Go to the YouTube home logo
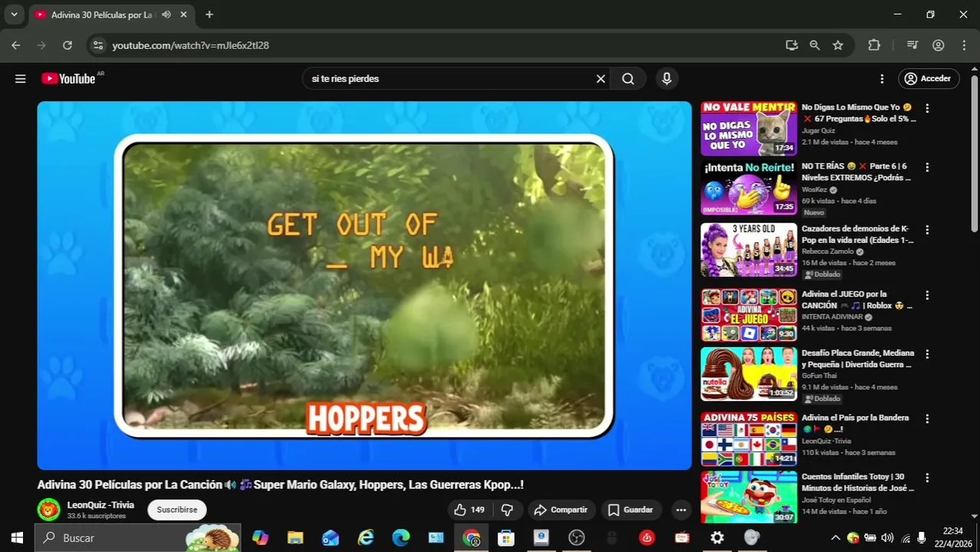980x552 pixels. pos(68,79)
